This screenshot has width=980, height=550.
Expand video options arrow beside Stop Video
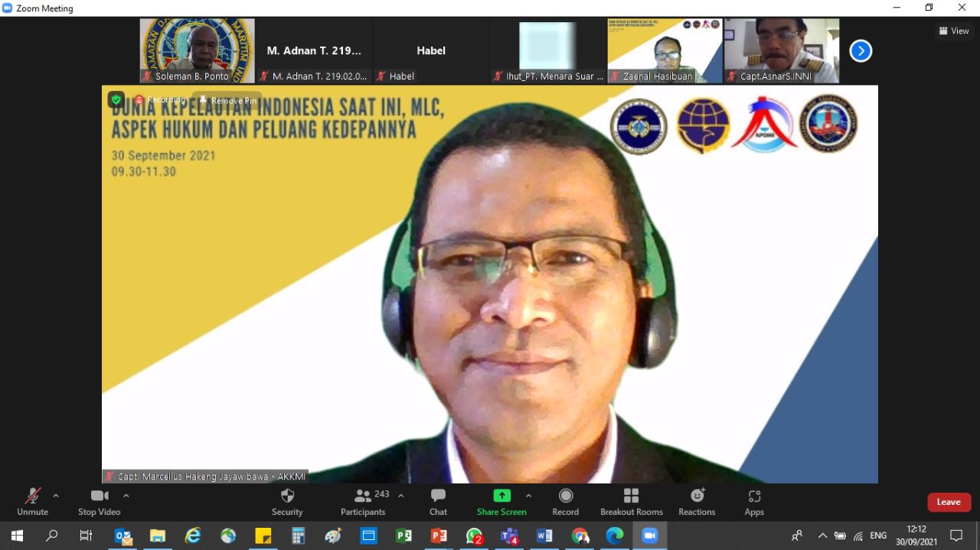click(126, 496)
